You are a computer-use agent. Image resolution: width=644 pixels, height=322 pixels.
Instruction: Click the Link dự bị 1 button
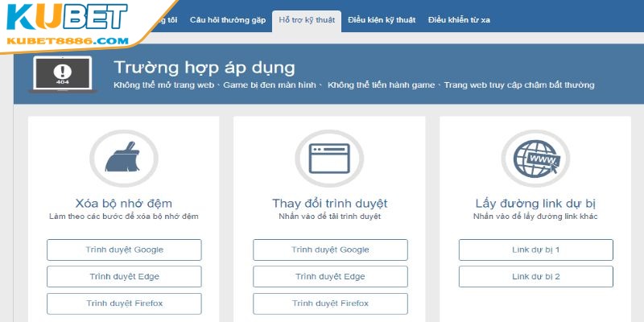[536, 250]
